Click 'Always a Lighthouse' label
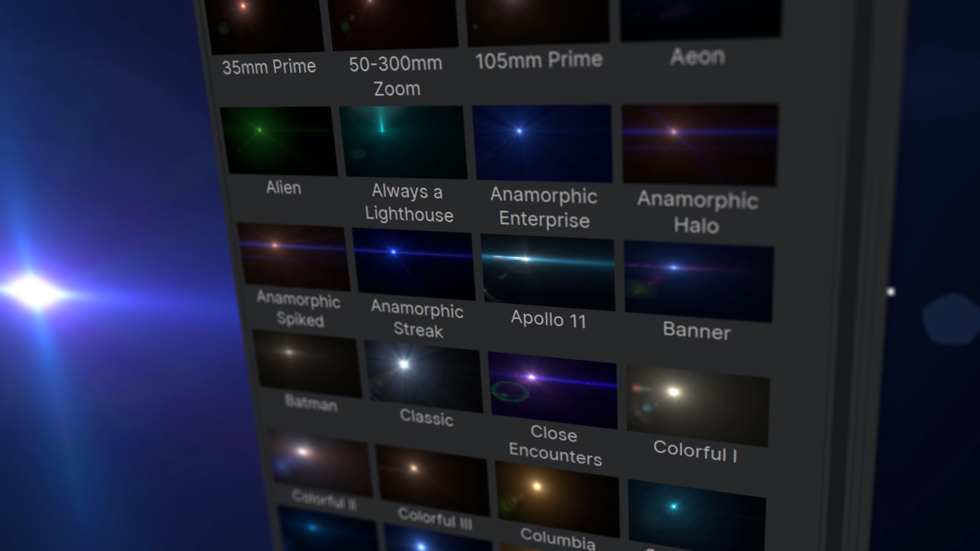980x551 pixels. coord(409,203)
